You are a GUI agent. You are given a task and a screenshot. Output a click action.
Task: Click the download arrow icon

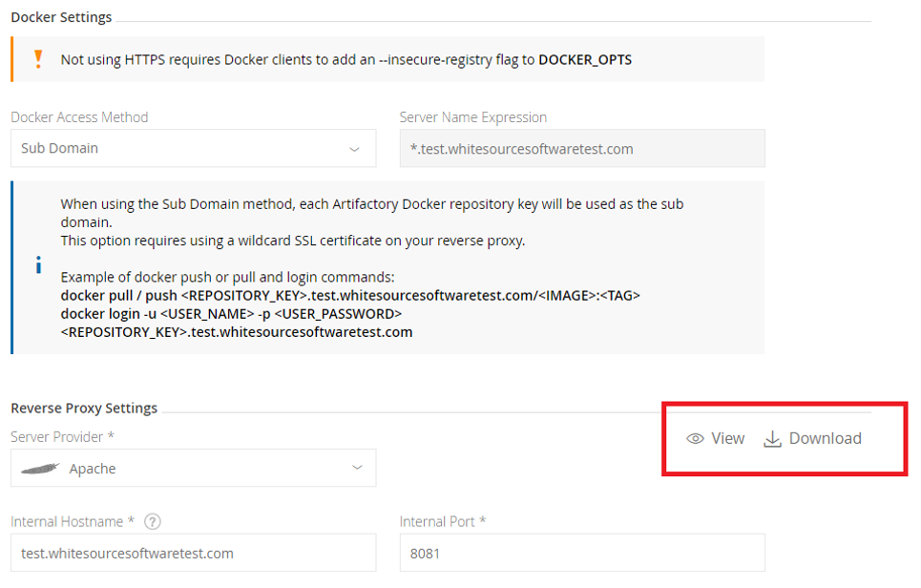pyautogui.click(x=772, y=439)
